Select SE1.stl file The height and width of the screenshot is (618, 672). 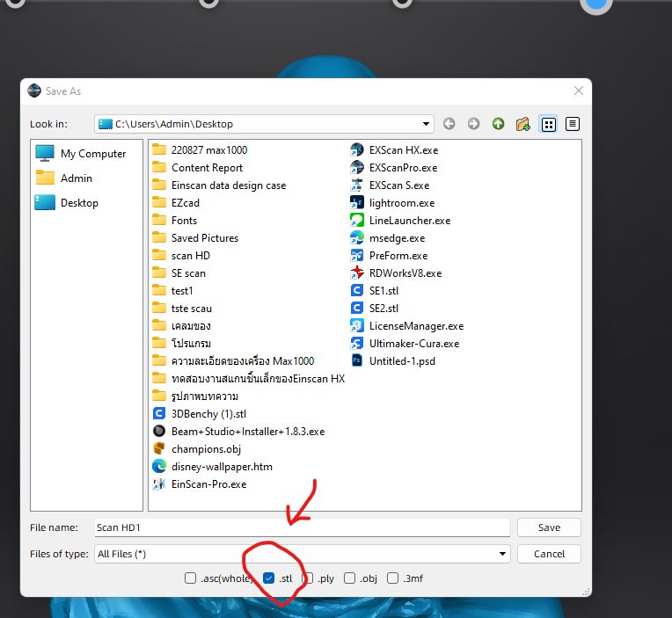[x=375, y=290]
